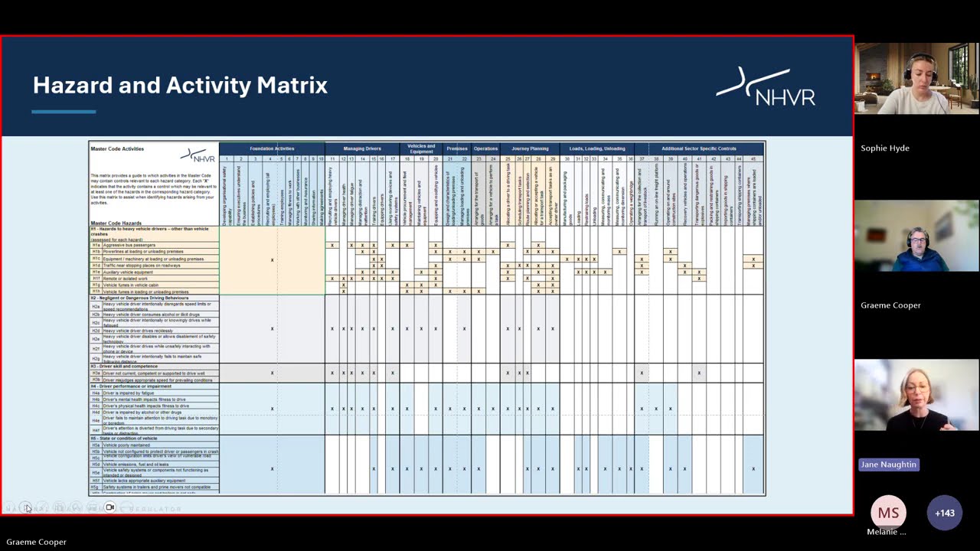Click the Managing Drivers column header
The height and width of the screenshot is (551, 980).
[362, 148]
